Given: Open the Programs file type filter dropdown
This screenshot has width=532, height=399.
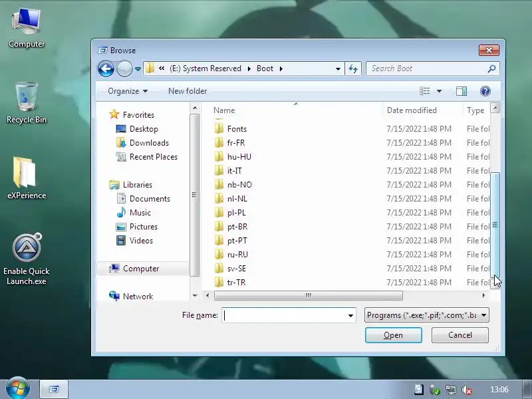Looking at the screenshot, I should click(426, 315).
